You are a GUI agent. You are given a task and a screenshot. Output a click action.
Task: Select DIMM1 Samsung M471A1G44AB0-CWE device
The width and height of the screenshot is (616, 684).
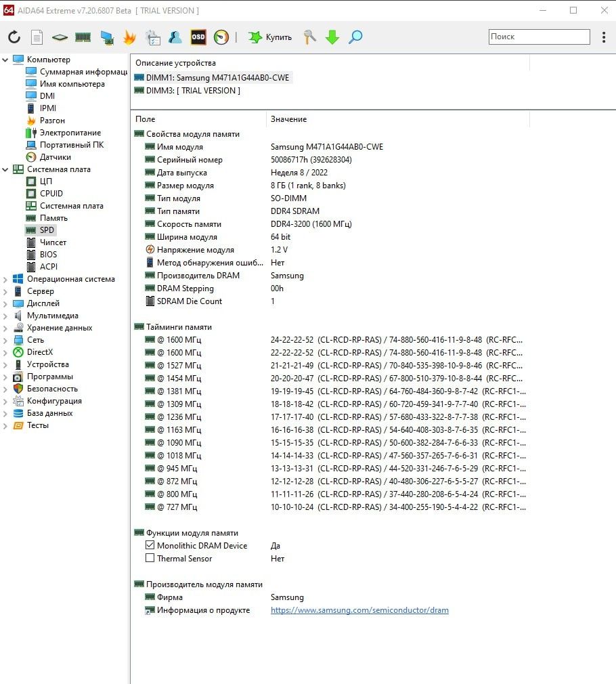[x=212, y=78]
